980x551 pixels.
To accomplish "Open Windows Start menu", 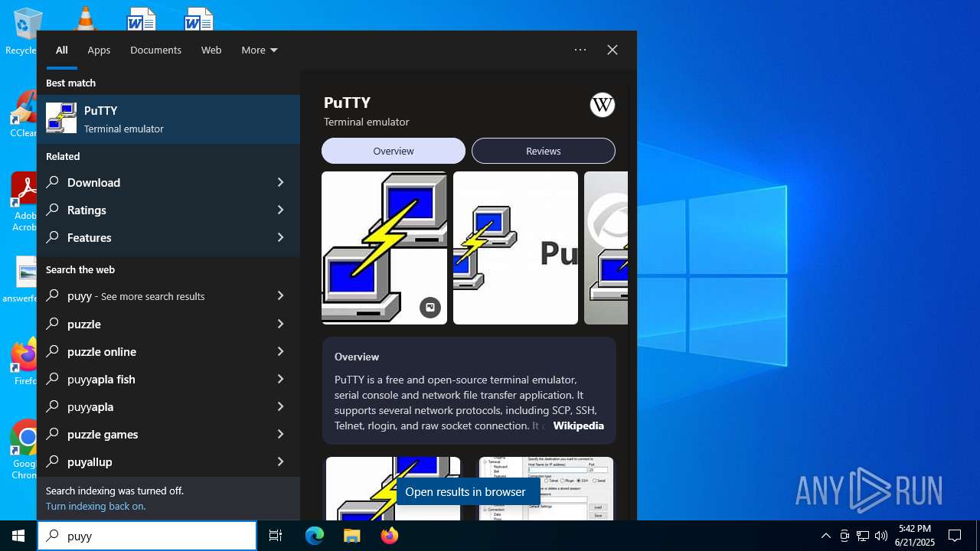I will point(18,536).
